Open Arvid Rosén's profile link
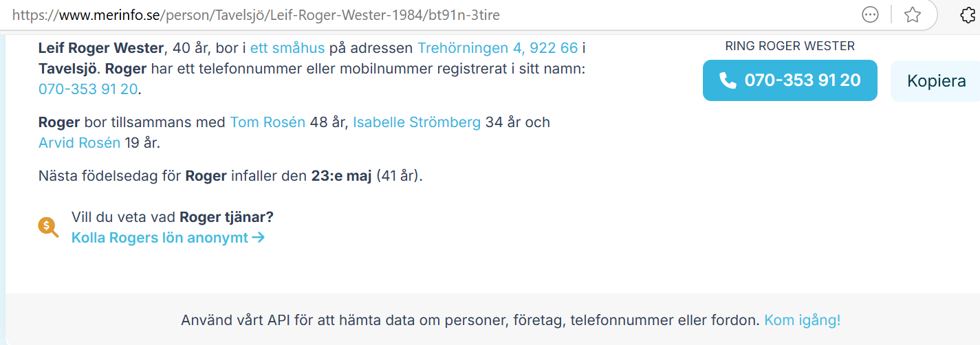980x345 pixels. pyautogui.click(x=80, y=143)
